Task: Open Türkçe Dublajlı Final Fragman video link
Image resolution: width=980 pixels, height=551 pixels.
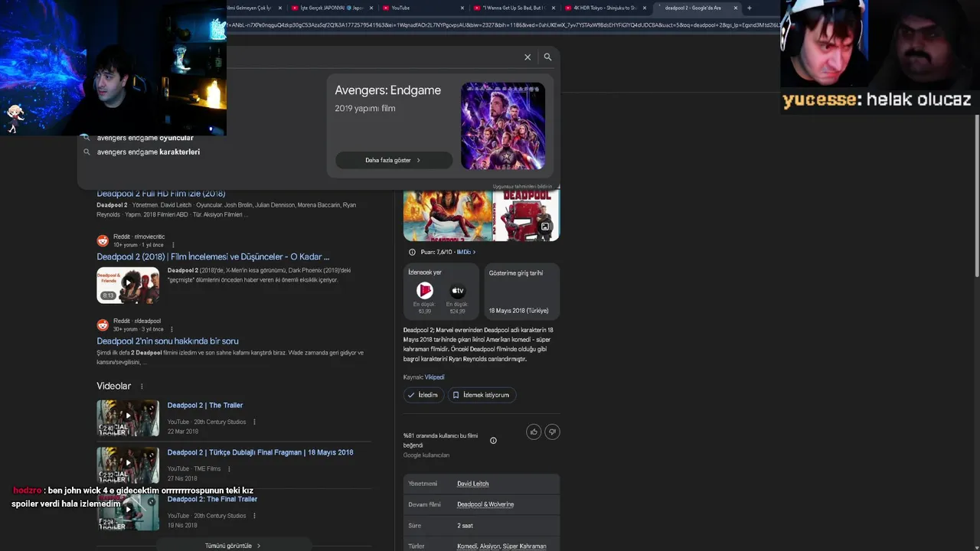Action: [x=260, y=452]
